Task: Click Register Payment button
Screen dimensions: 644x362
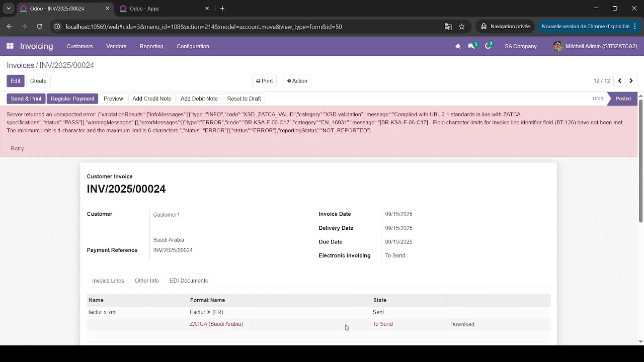Action: click(72, 99)
